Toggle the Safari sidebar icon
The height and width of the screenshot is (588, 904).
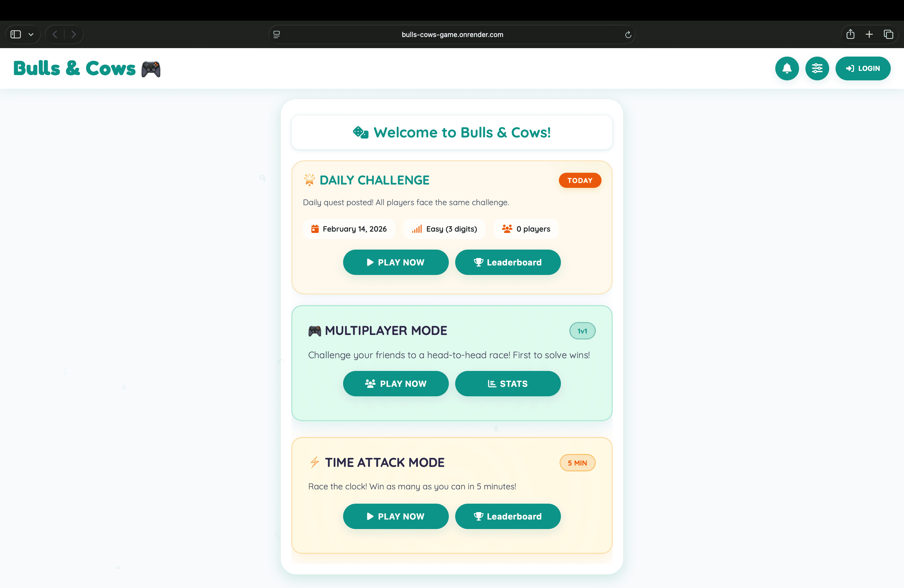click(x=16, y=35)
